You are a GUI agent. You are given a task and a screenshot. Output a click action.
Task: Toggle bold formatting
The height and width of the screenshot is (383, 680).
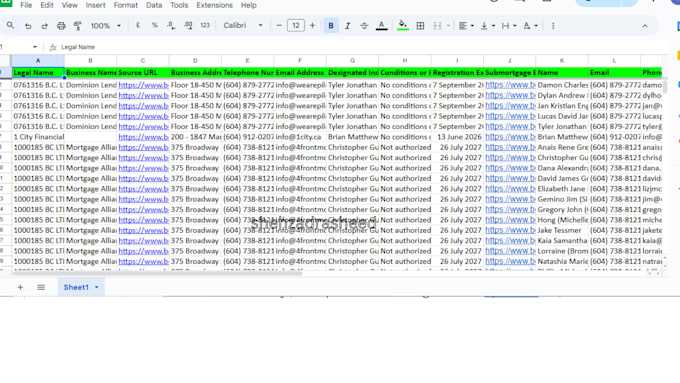tap(331, 26)
